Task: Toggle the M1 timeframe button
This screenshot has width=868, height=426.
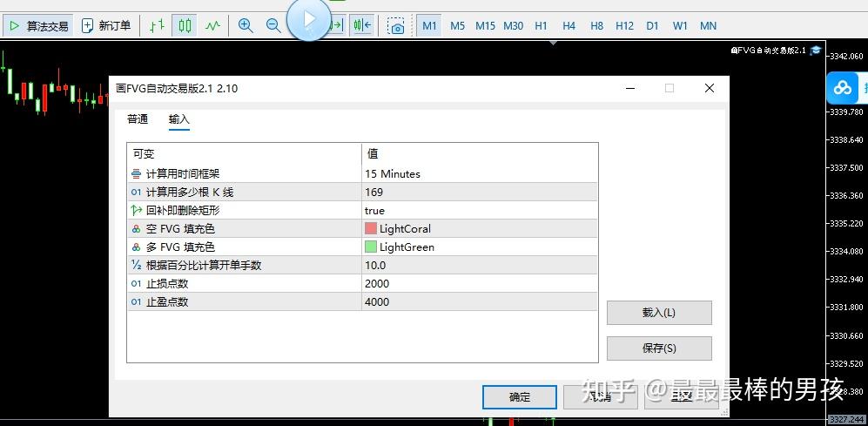Action: pos(429,25)
